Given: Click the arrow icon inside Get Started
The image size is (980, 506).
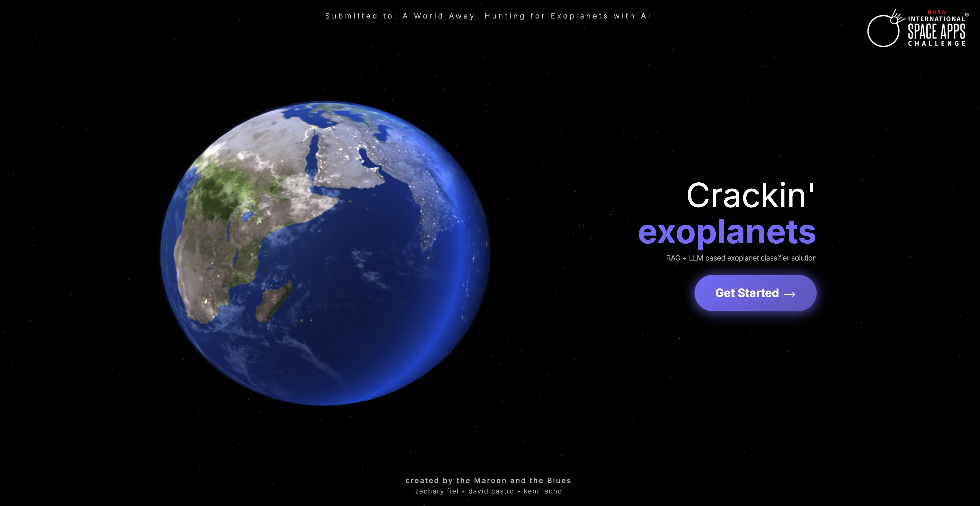Looking at the screenshot, I should click(x=789, y=294).
